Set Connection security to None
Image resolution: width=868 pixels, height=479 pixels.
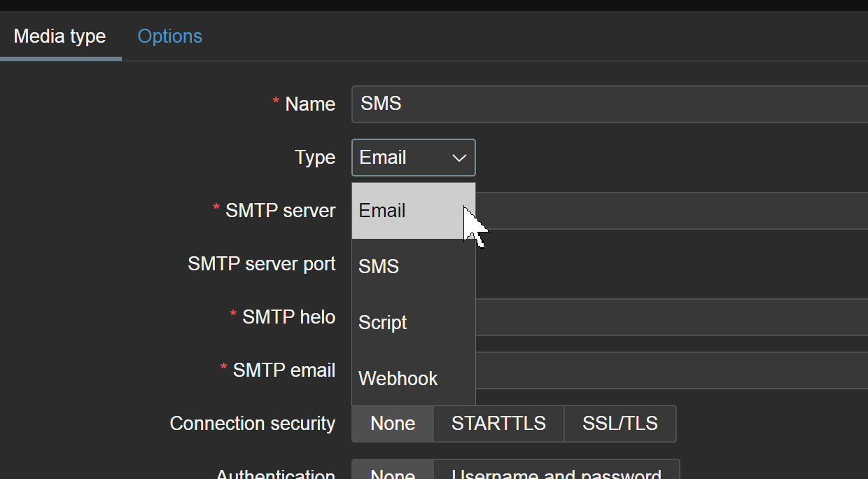pyautogui.click(x=393, y=424)
